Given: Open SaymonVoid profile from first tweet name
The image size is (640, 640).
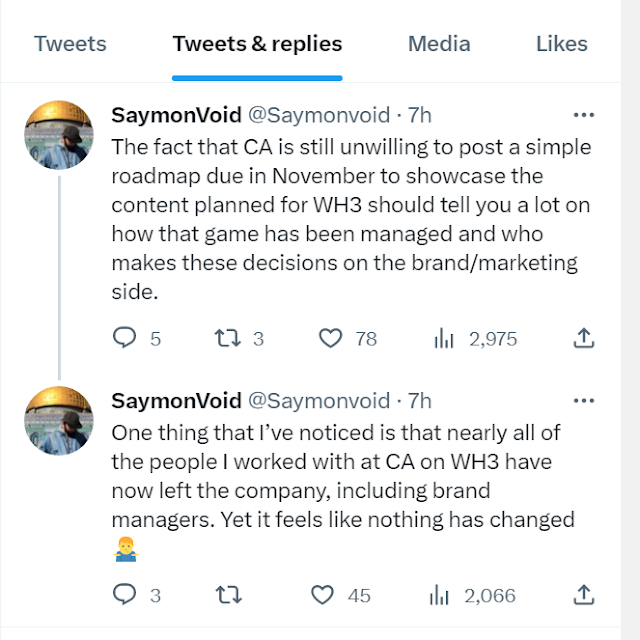Looking at the screenshot, I should tap(176, 115).
